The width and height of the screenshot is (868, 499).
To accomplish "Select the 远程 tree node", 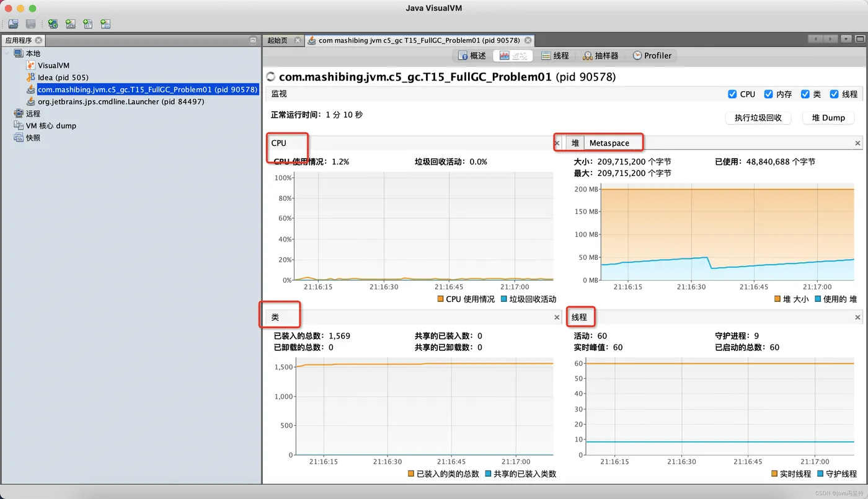I will [x=33, y=113].
